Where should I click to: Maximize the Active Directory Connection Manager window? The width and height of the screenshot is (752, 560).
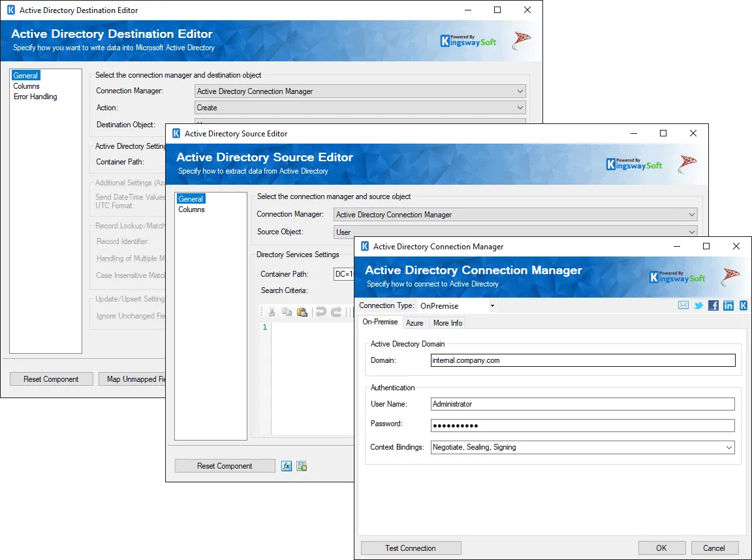pos(706,247)
